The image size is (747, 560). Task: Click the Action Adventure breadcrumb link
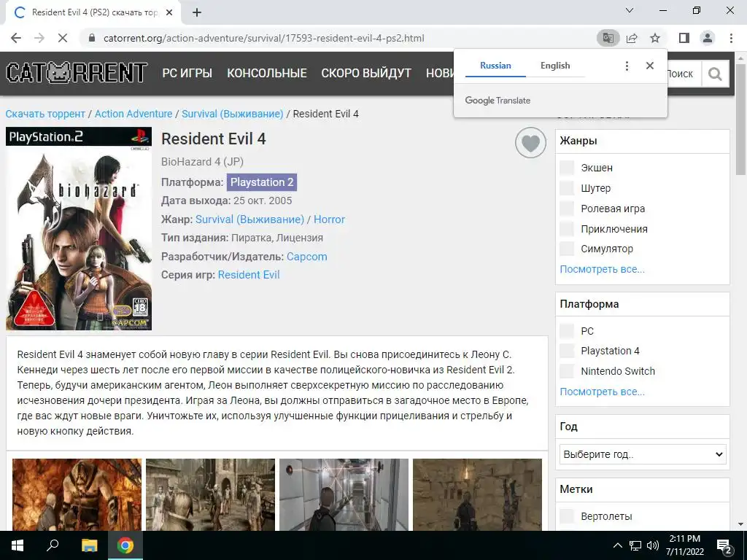coord(133,114)
